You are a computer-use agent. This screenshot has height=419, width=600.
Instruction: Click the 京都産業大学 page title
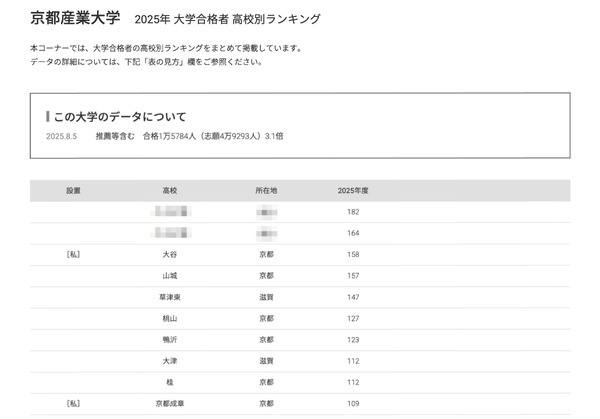coord(75,18)
